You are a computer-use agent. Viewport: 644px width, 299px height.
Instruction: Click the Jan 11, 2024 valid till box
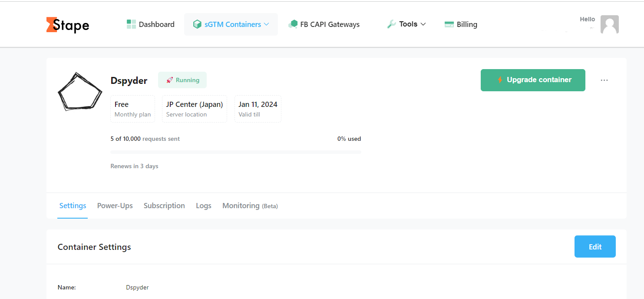(258, 109)
